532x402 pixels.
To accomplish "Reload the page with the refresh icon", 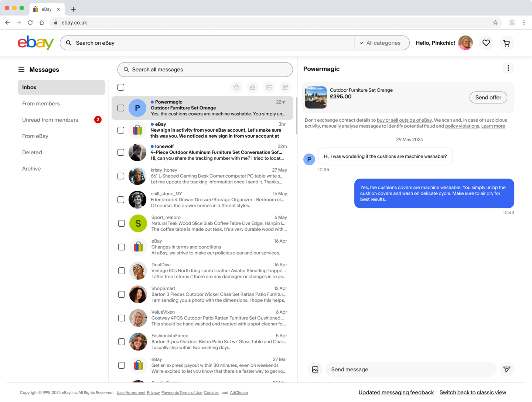I will [x=30, y=23].
